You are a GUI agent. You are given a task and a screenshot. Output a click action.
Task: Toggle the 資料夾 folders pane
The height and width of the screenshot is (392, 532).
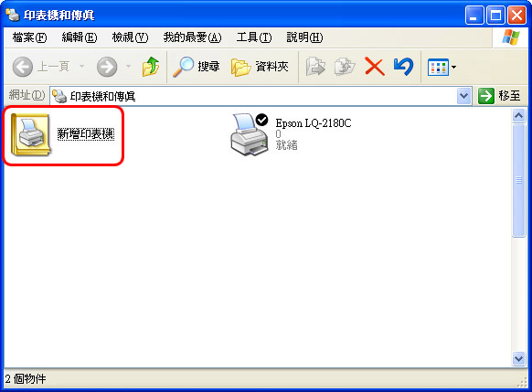point(260,67)
